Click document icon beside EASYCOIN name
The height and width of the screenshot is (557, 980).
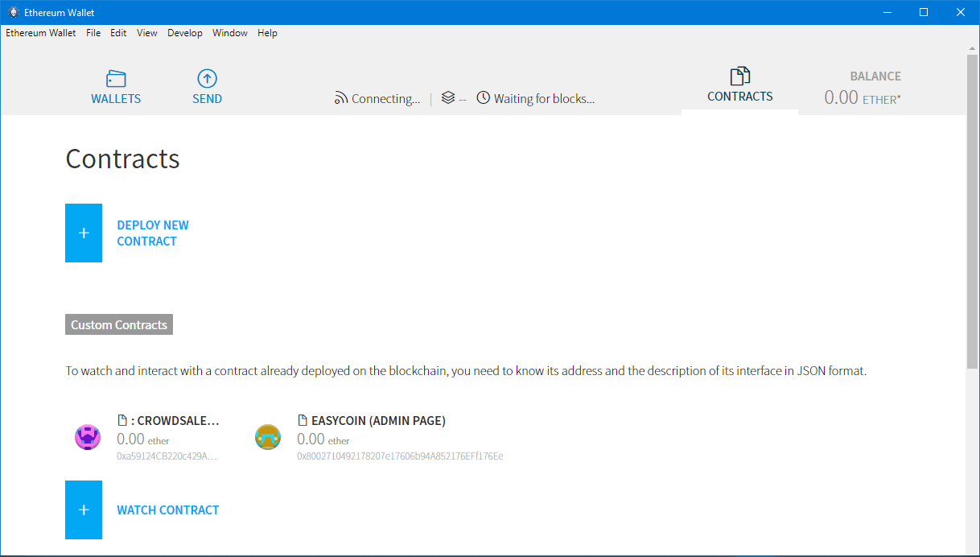303,420
